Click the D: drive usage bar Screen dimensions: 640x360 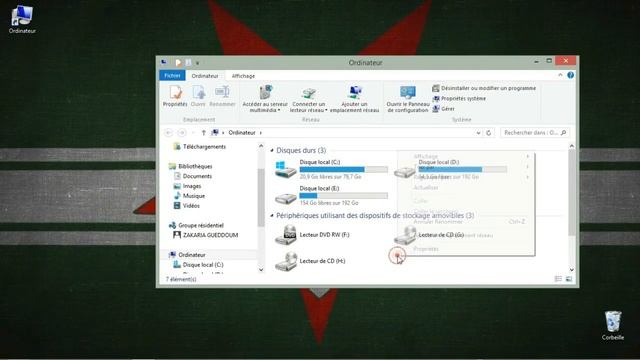(462, 169)
